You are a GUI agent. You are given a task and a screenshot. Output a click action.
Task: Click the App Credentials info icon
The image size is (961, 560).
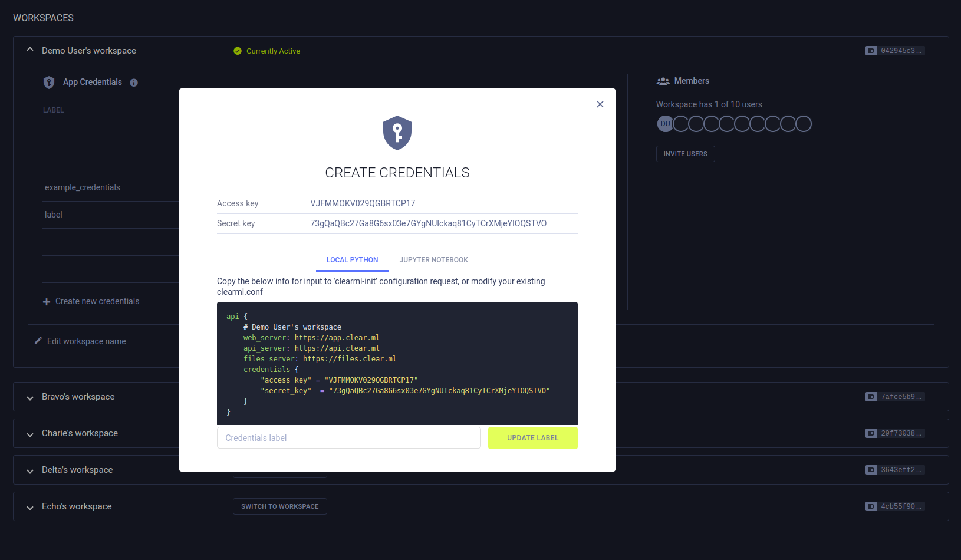point(134,83)
